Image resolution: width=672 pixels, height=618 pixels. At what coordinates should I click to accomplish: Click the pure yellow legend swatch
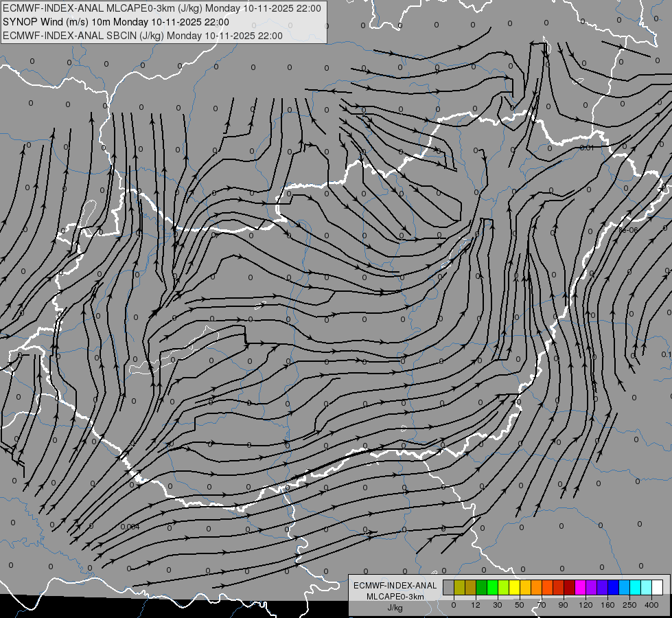pos(514,587)
